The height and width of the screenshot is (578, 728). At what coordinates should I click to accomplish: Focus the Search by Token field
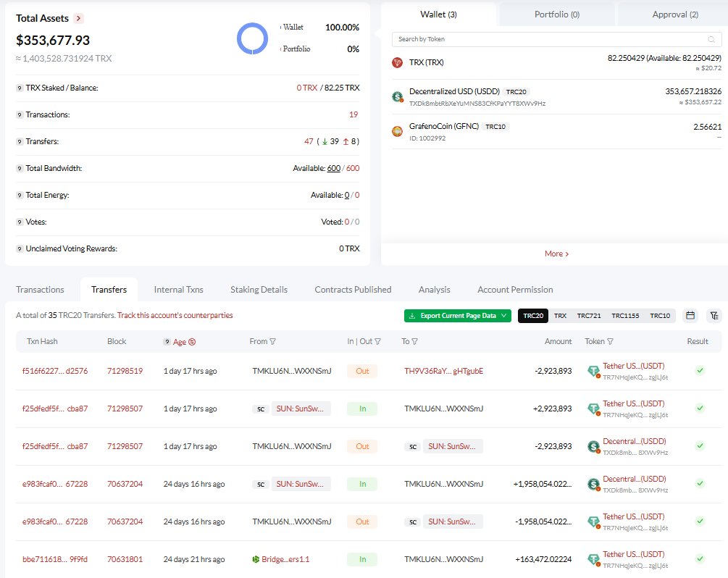click(x=556, y=39)
